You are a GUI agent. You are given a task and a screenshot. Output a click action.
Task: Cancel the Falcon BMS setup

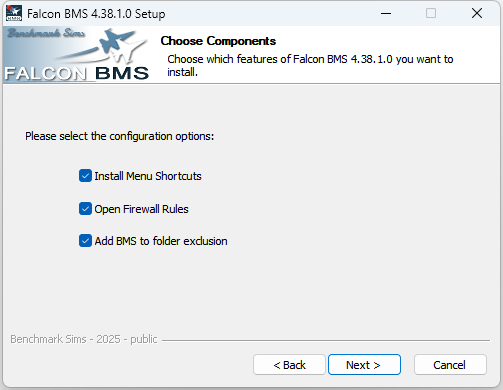coord(450,365)
